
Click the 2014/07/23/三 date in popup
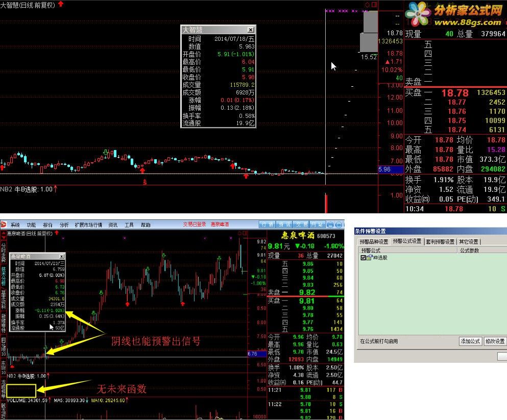pos(50,263)
